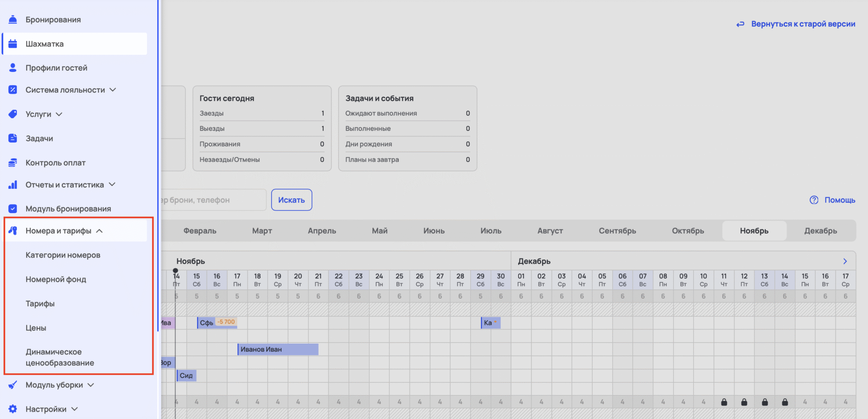Click Вернуться к старой версии link
This screenshot has width=868, height=419.
coord(802,24)
